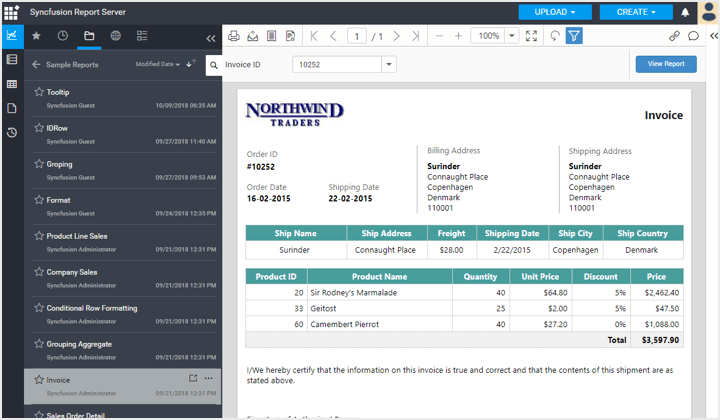This screenshot has width=720, height=420.
Task: Favorite the Groping report star
Action: tap(39, 164)
